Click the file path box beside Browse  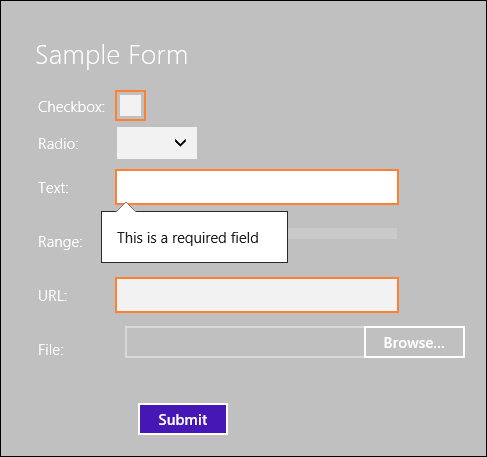point(245,342)
